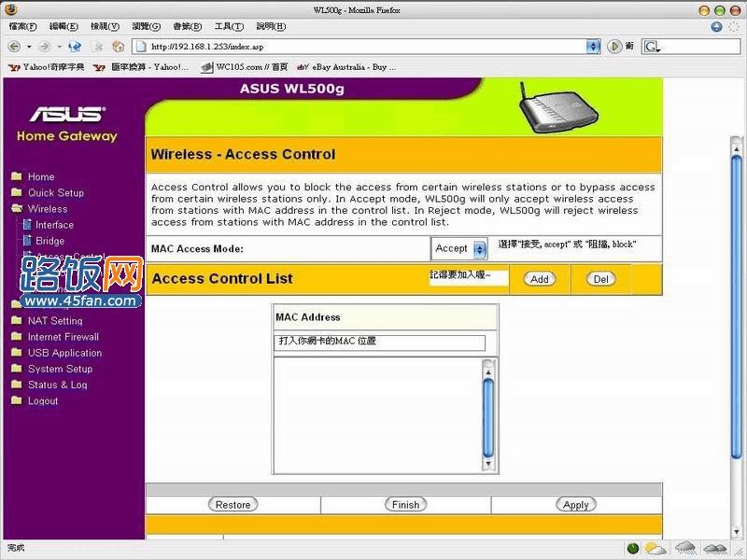Click the green Go button next to address bar
This screenshot has width=747, height=560.
(614, 46)
